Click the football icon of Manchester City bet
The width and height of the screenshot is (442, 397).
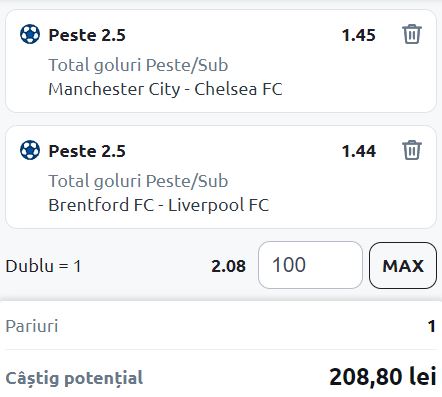pos(30,34)
